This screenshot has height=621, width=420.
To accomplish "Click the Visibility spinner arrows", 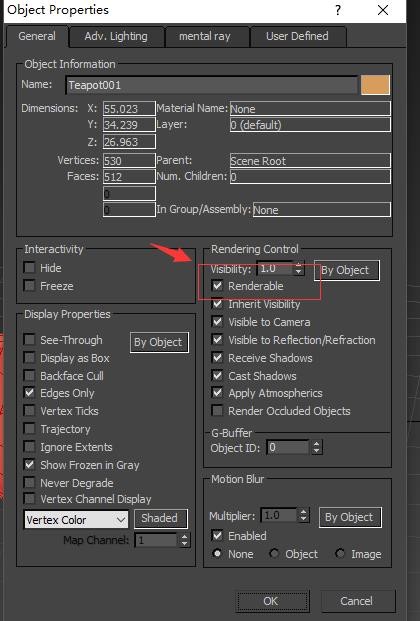I will (x=299, y=269).
